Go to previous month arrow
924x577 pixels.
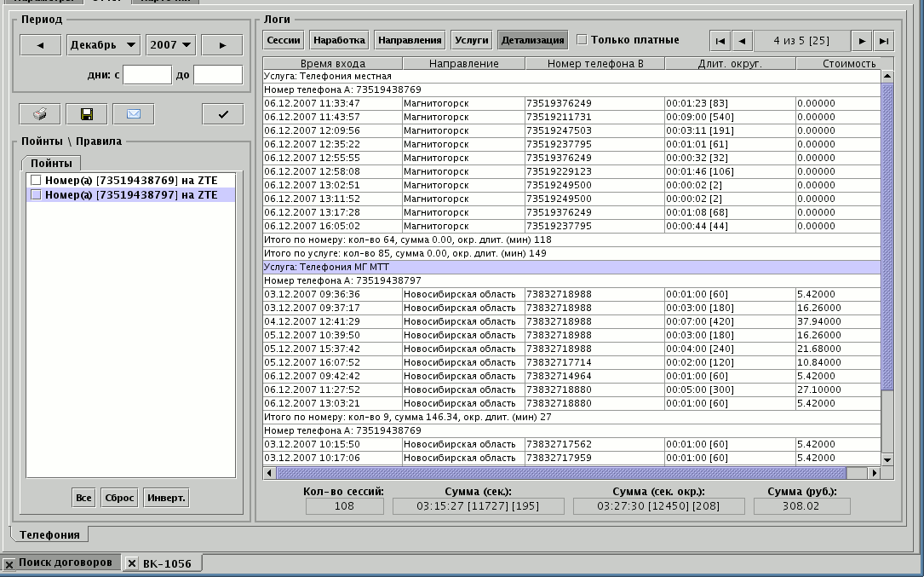point(40,45)
